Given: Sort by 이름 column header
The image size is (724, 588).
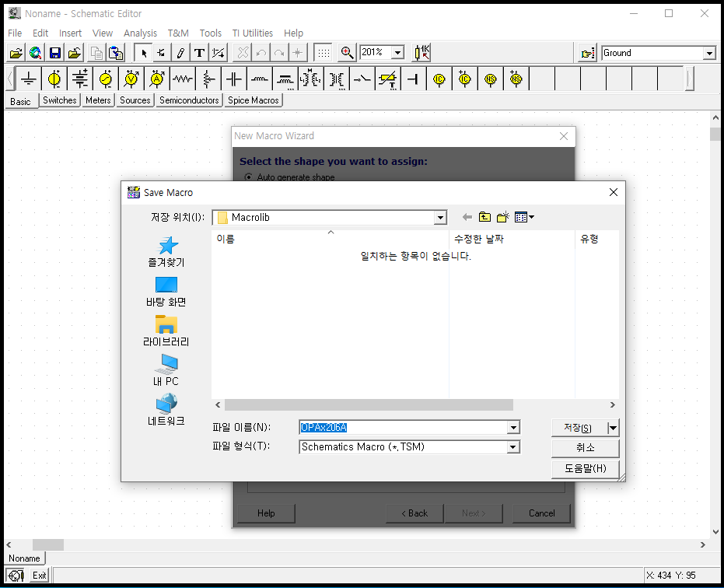Looking at the screenshot, I should pyautogui.click(x=331, y=239).
